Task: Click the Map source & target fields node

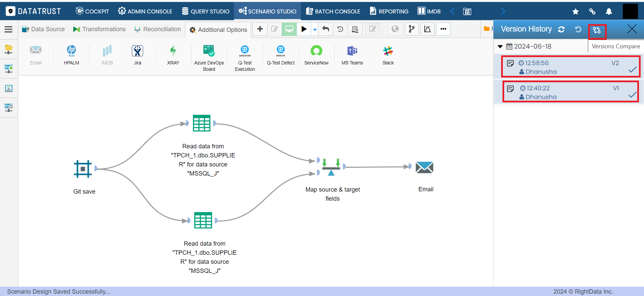Action: click(x=331, y=167)
